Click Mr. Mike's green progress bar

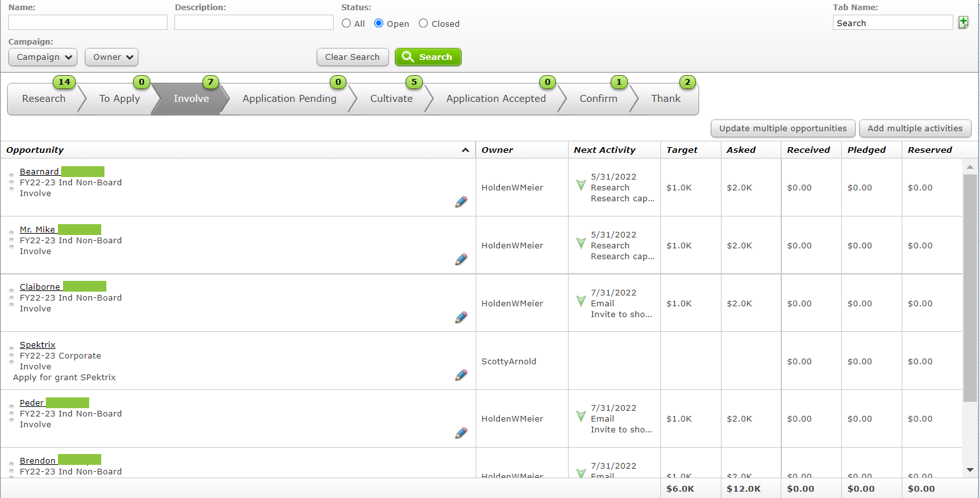pos(80,229)
